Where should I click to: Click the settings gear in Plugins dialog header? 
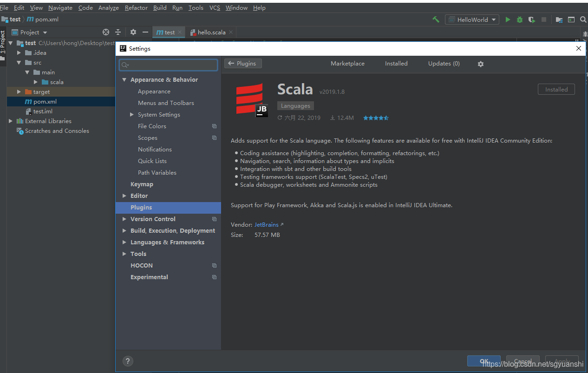(480, 64)
